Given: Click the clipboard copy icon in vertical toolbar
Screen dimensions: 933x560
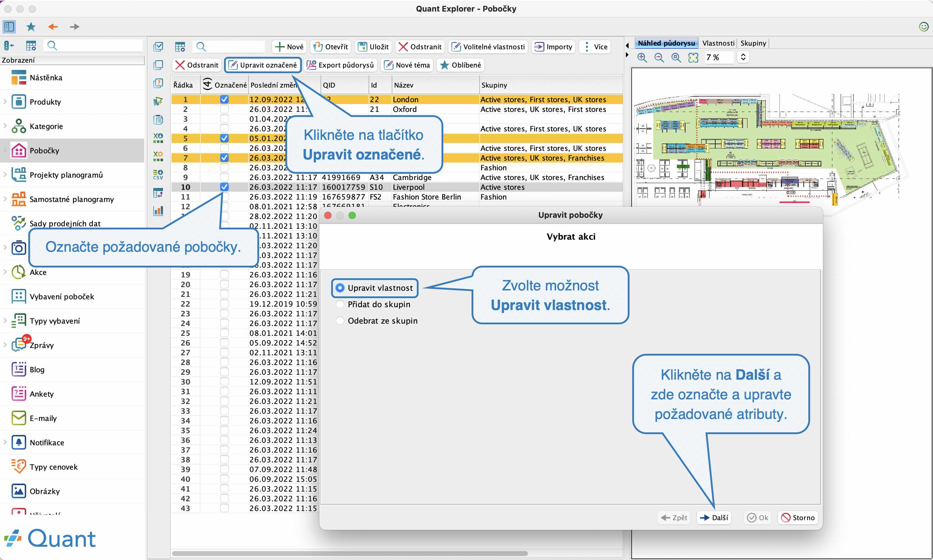Looking at the screenshot, I should coord(158,120).
